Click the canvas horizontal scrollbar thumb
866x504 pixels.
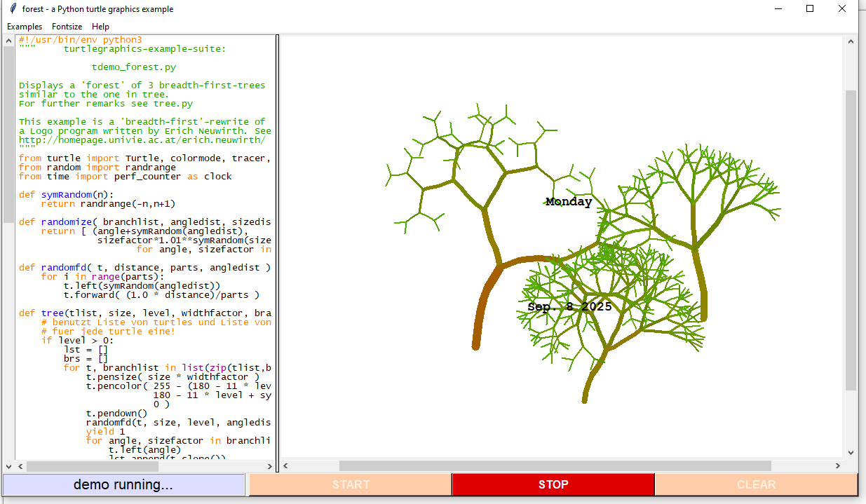555,466
